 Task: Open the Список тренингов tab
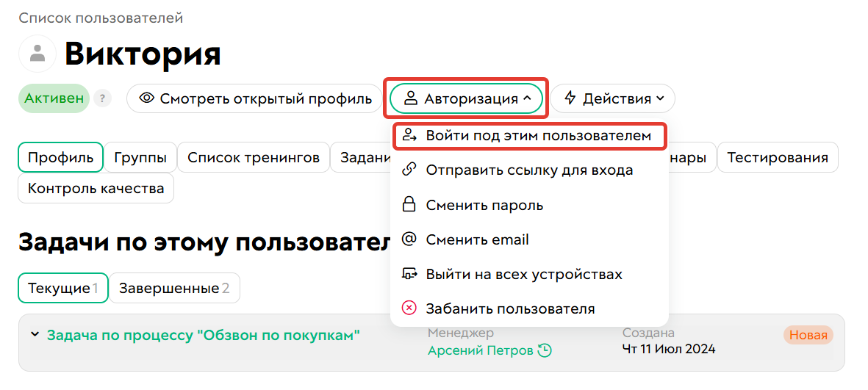pyautogui.click(x=253, y=157)
